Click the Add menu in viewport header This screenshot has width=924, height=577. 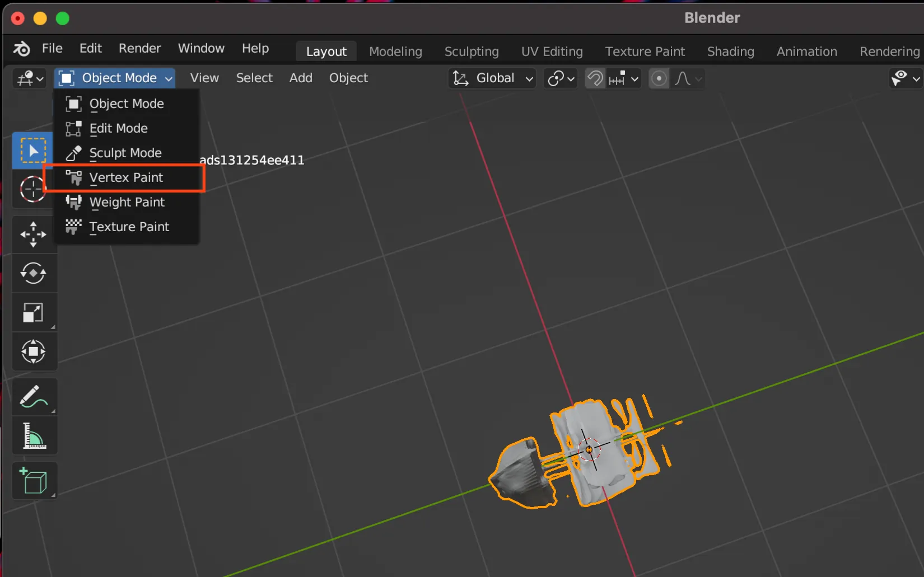coord(300,78)
